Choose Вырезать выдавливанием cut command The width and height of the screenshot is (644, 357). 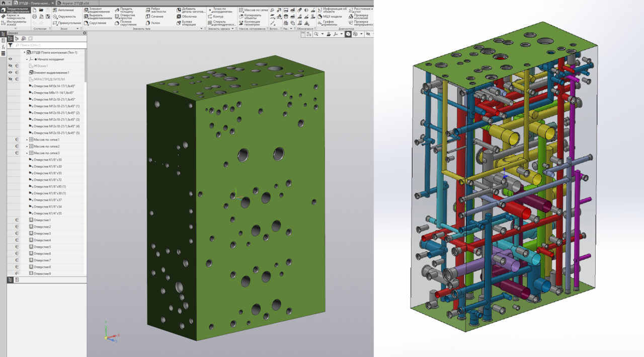click(x=97, y=17)
